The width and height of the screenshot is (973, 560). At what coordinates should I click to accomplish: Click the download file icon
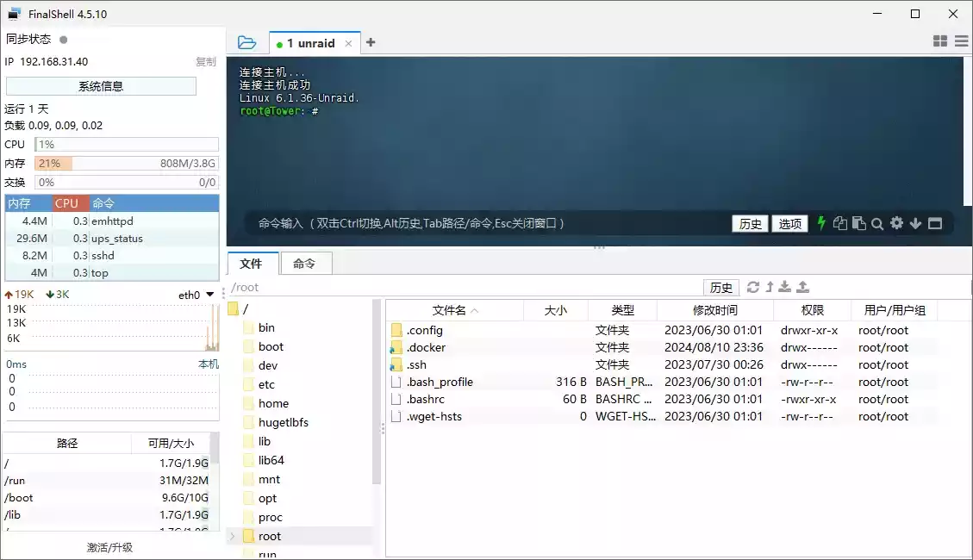click(785, 287)
